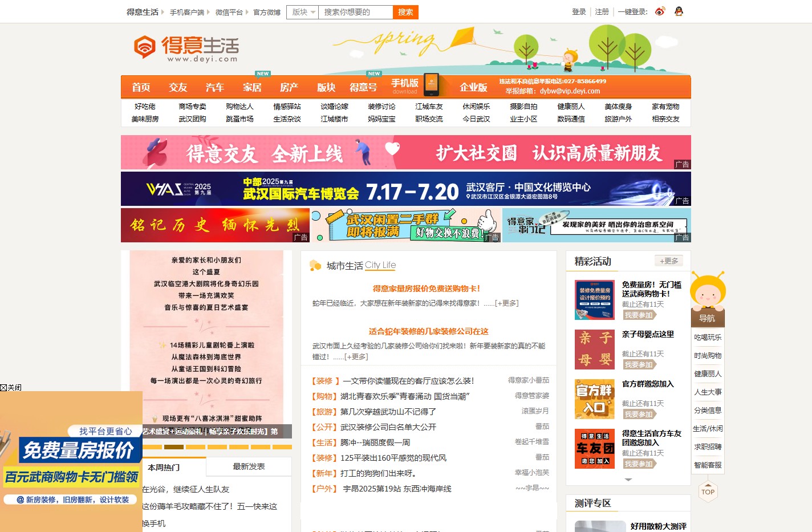Click the 城市生活 section icon

pyautogui.click(x=315, y=265)
